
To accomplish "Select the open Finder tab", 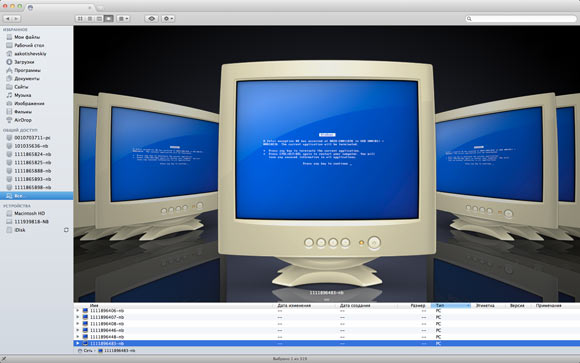I will pos(59,7).
